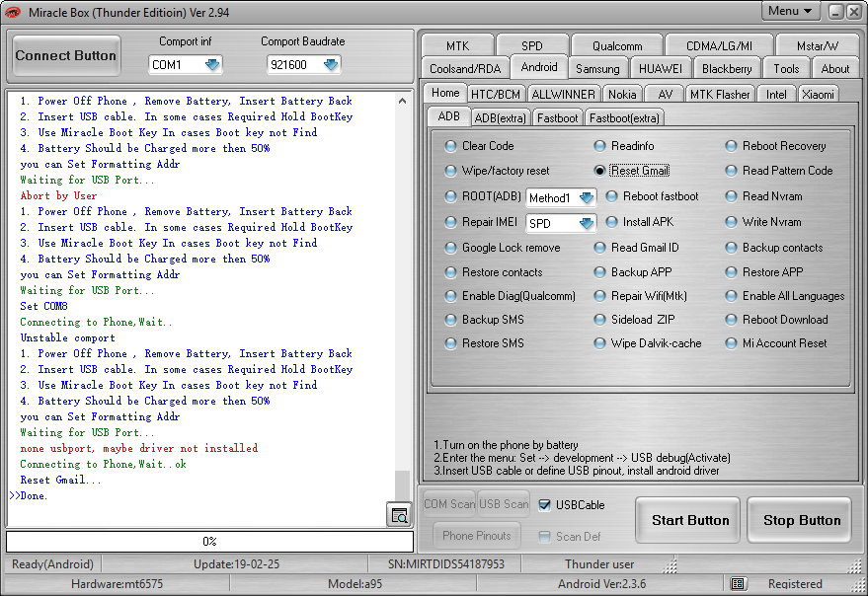Click the log panel scrollbar thumb
This screenshot has width=868, height=596.
coord(403,485)
